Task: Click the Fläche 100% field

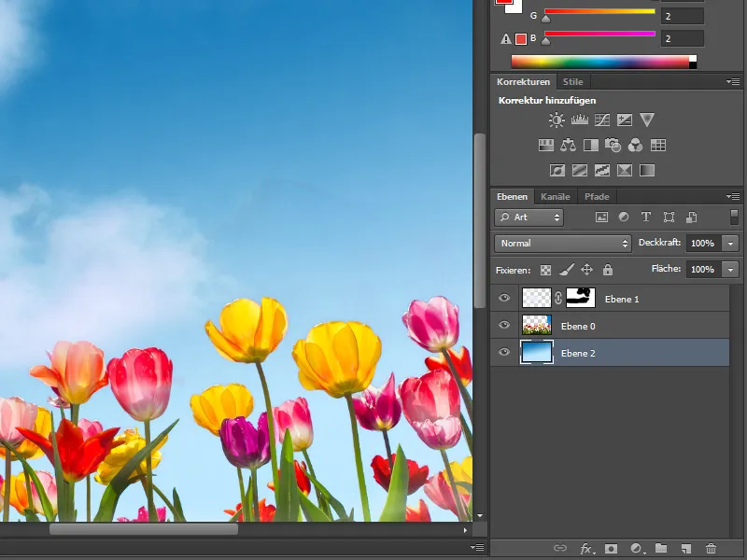Action: 704,270
